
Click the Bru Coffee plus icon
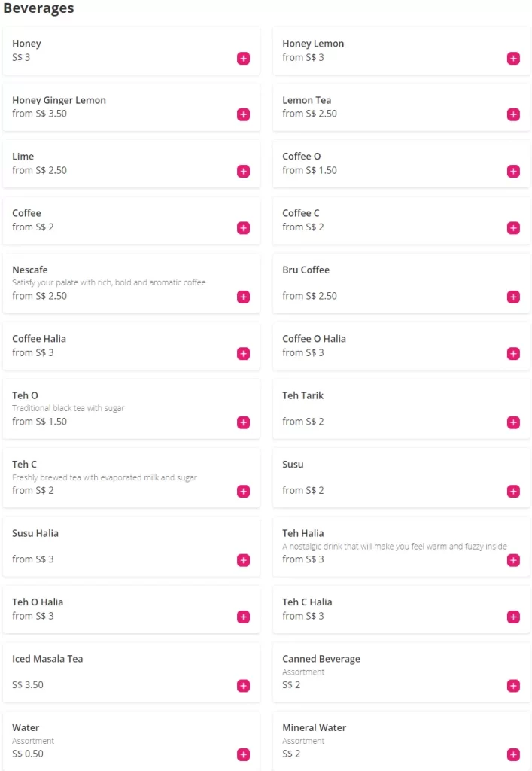tap(513, 297)
